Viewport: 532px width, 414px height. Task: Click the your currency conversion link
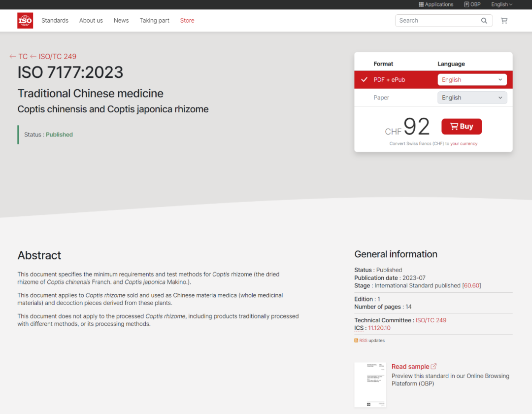(464, 144)
